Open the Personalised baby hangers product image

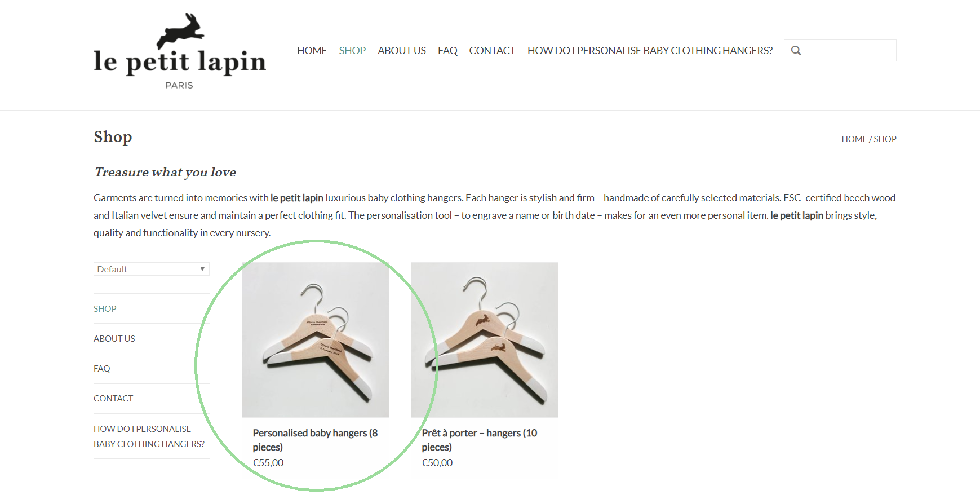[316, 340]
